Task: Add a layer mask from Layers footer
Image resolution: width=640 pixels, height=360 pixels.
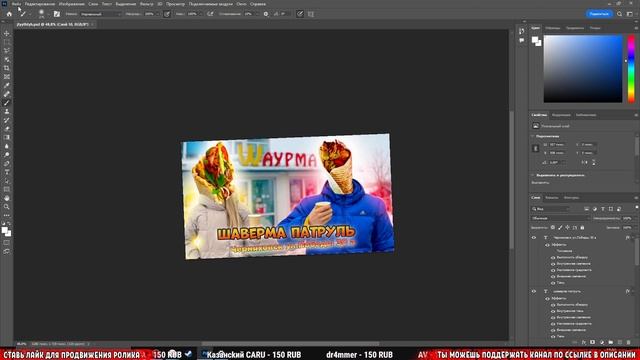Action: (593, 342)
